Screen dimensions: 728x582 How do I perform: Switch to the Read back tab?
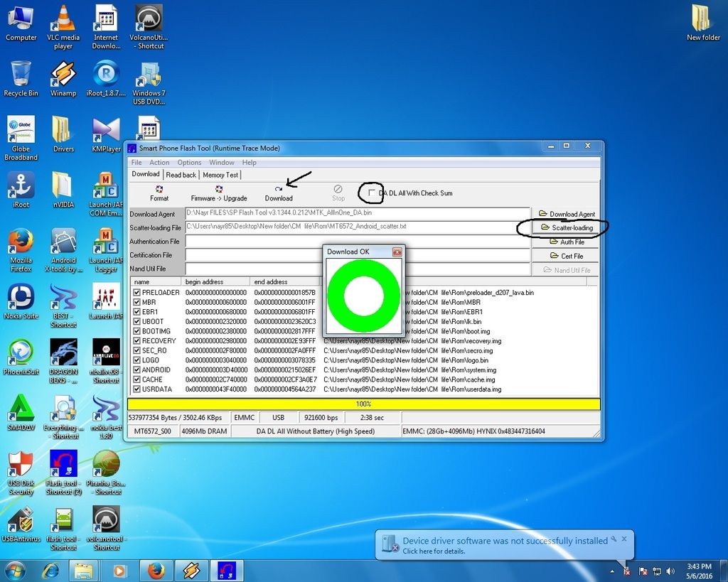(181, 175)
